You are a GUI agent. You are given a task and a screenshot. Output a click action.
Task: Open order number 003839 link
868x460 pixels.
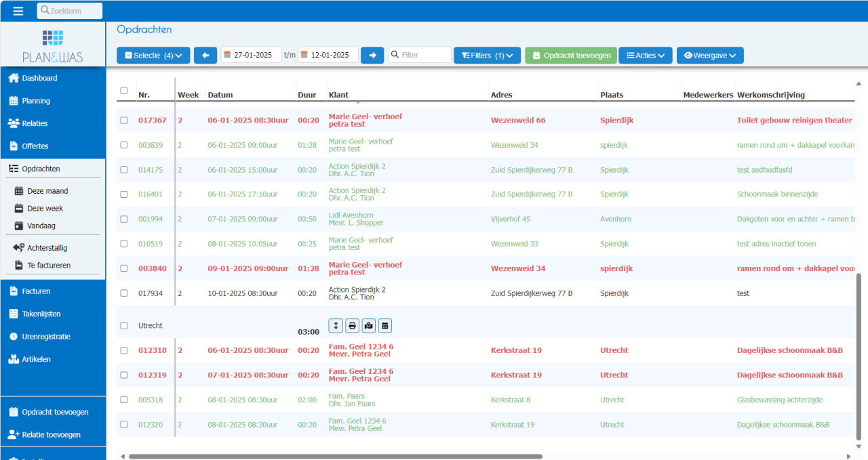point(151,145)
